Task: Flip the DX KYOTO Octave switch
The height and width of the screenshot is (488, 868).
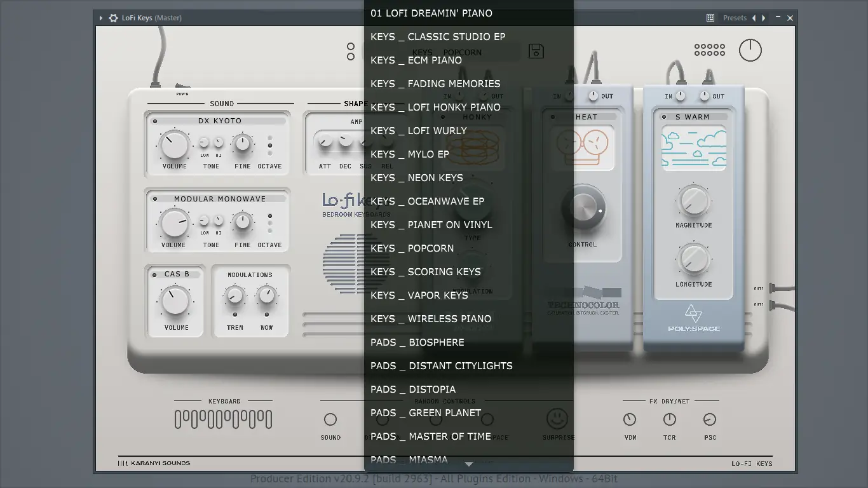Action: click(270, 146)
